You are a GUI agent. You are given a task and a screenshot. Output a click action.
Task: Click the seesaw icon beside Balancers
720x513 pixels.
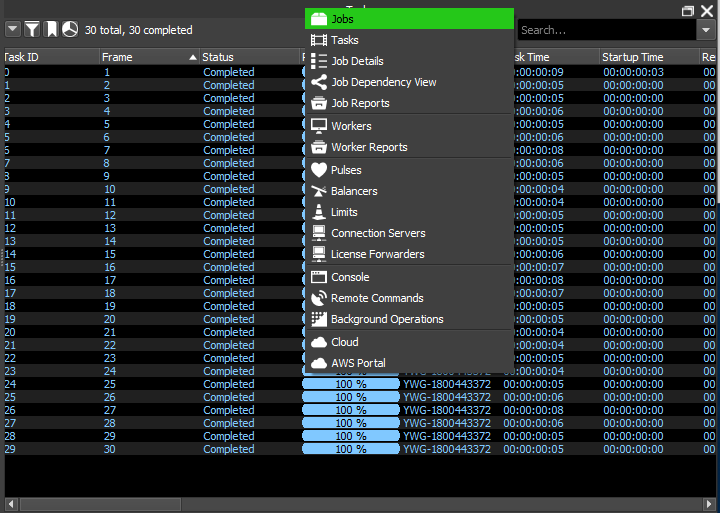319,191
